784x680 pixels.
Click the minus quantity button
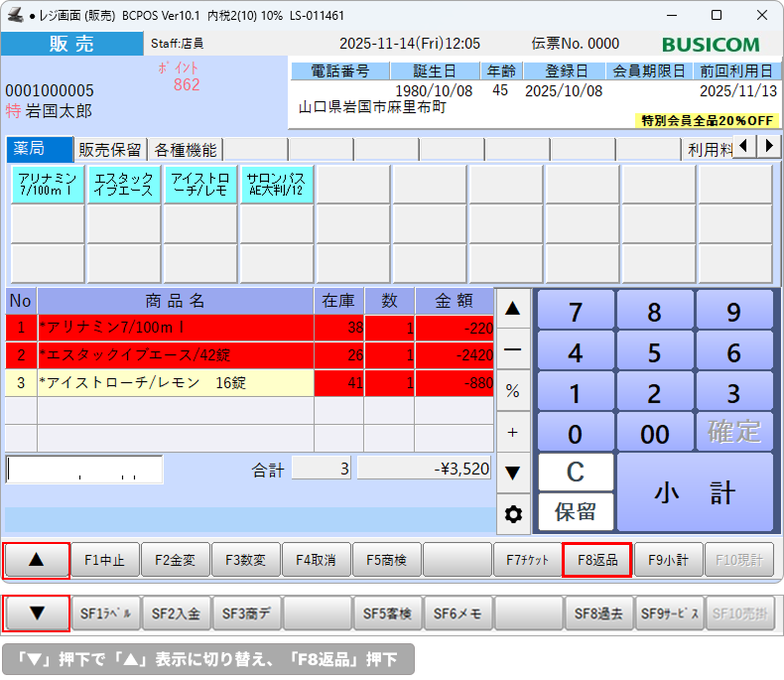point(512,349)
